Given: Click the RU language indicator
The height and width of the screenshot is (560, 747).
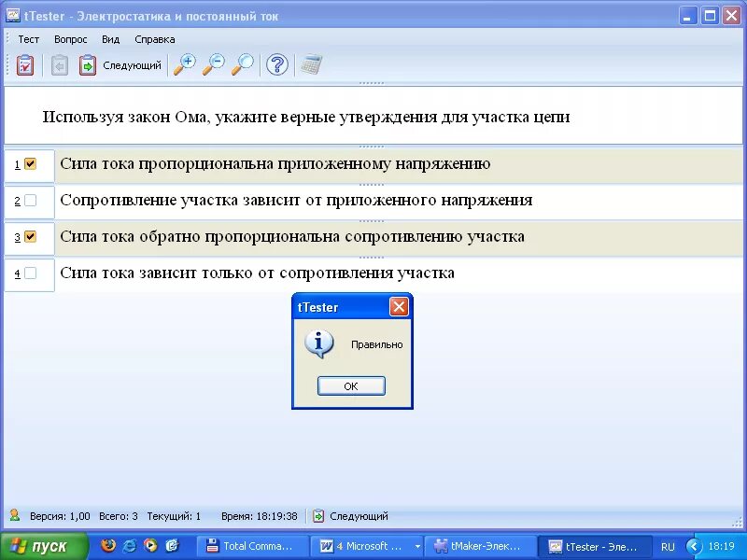Looking at the screenshot, I should click(668, 546).
